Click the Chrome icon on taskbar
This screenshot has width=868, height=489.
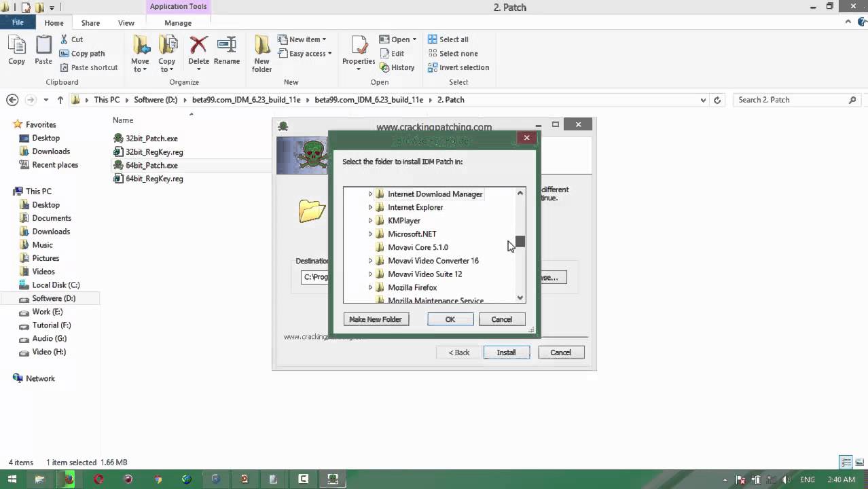158,479
